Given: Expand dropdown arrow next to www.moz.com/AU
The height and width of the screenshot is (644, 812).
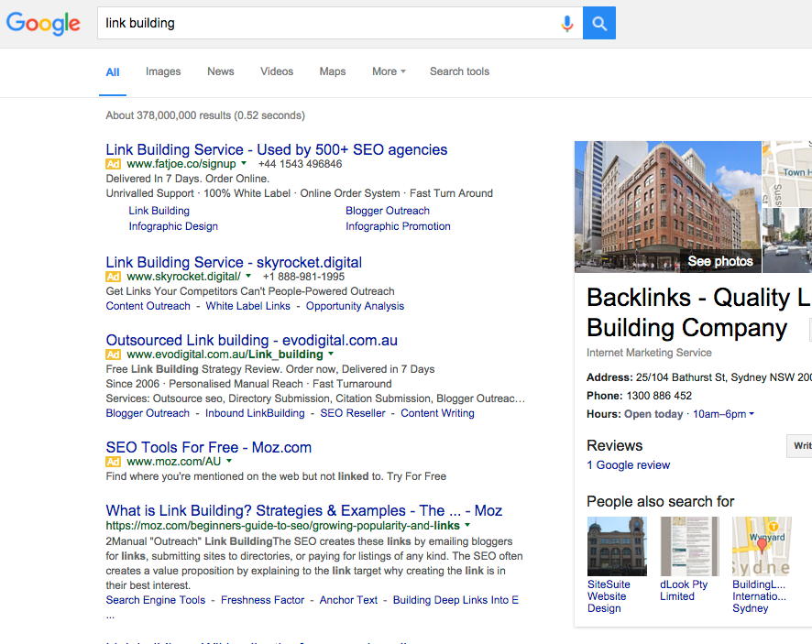Looking at the screenshot, I should pyautogui.click(x=229, y=461).
